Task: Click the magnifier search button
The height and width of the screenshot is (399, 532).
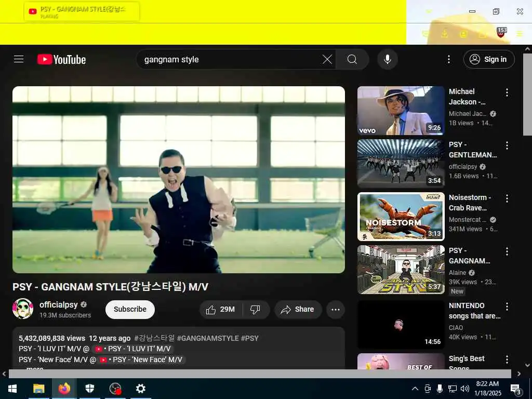Action: coord(352,59)
